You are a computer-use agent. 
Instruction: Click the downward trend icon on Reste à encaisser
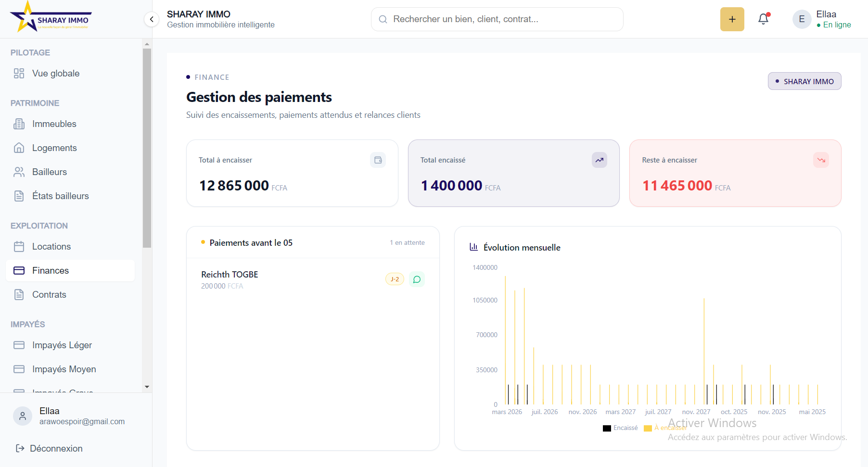pos(821,160)
